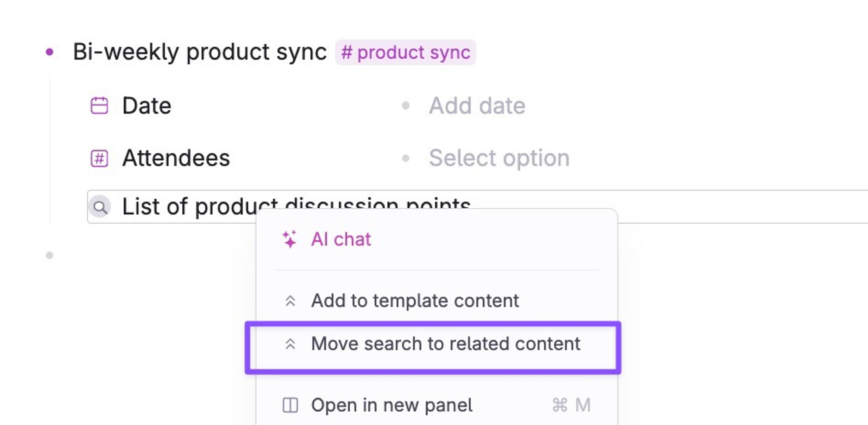The width and height of the screenshot is (868, 425).
Task: Click the chevrons icon for Add to template content
Action: pos(290,301)
